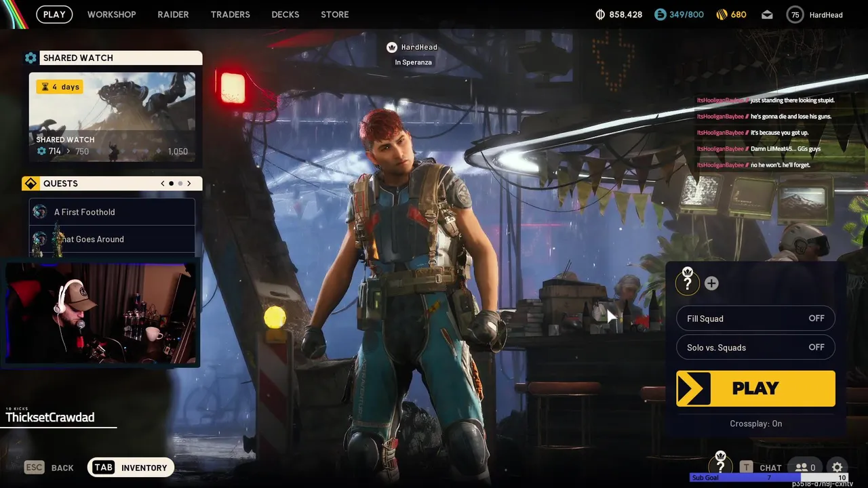Click the streamer webcam overlay
The image size is (868, 488).
101,312
